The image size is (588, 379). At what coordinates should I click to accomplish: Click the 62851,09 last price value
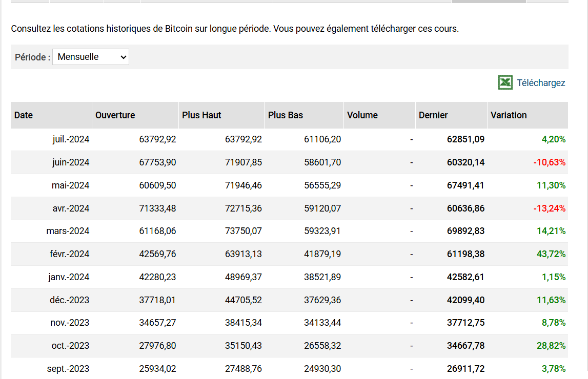[466, 139]
